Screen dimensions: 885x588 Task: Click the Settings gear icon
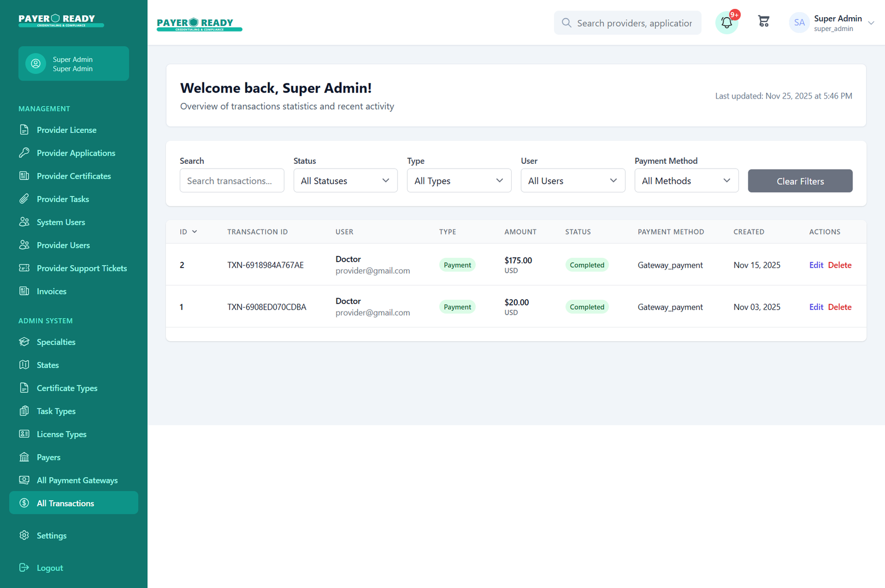pos(24,535)
